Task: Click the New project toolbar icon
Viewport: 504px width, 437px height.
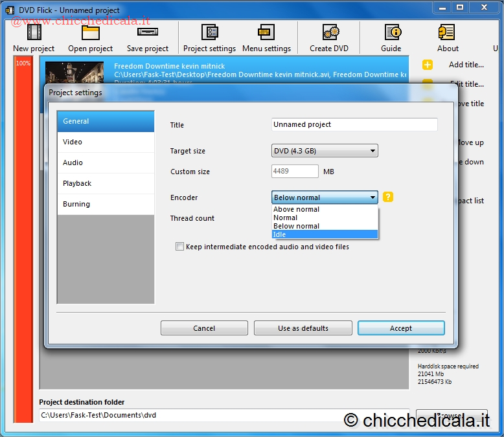Action: [x=34, y=34]
